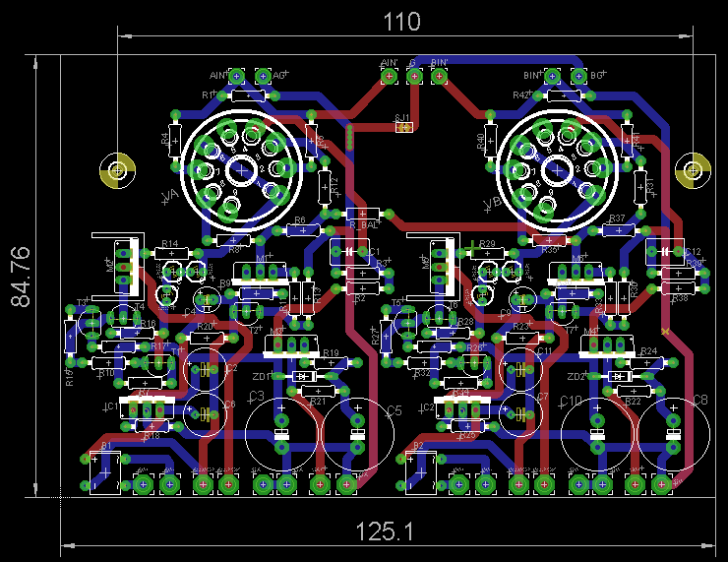Select resistor R23
Screen dimensions: 728x562
[x=522, y=338]
